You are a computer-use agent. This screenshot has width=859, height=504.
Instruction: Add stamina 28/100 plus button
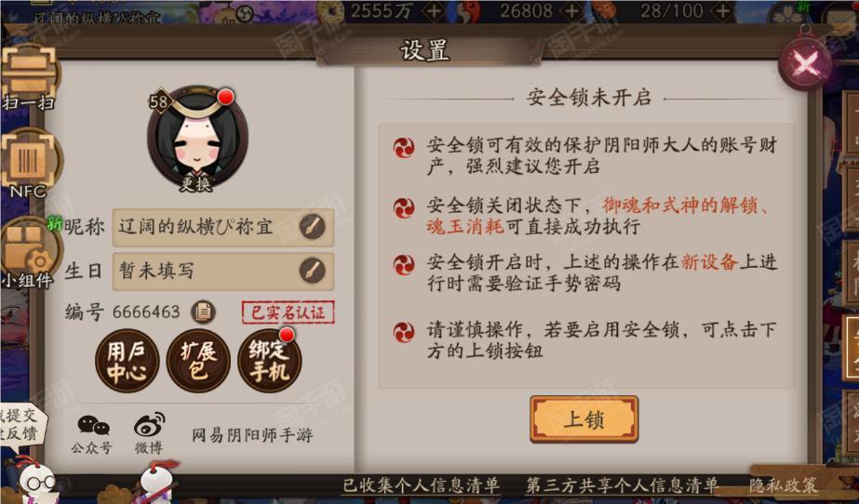pyautogui.click(x=724, y=11)
